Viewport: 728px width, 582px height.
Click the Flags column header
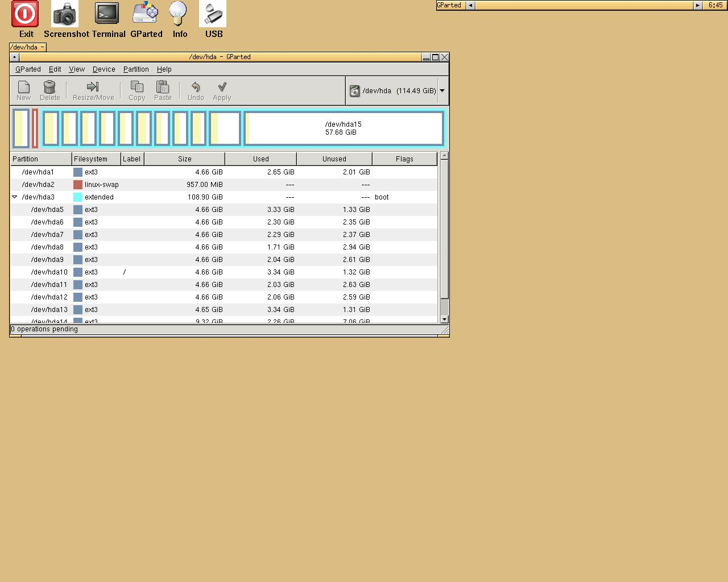click(405, 159)
